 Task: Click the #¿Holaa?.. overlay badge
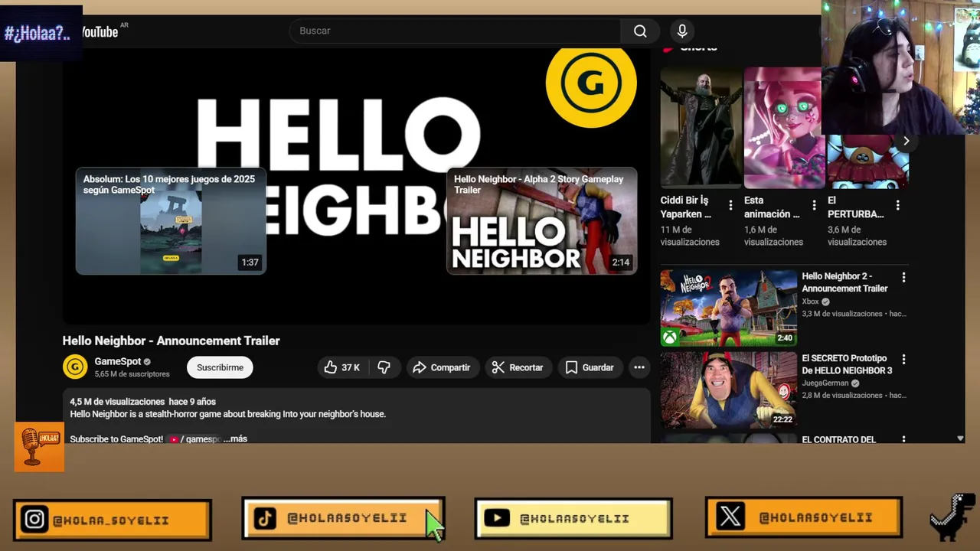pyautogui.click(x=41, y=34)
